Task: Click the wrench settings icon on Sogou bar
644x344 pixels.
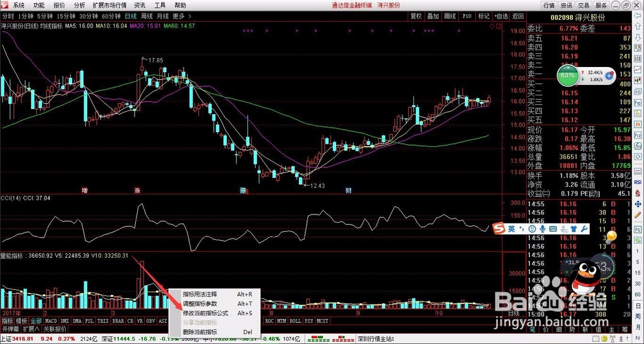Action: click(584, 229)
